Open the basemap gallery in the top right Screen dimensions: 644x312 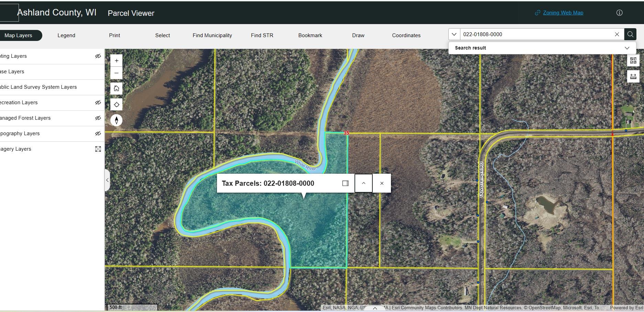(633, 60)
